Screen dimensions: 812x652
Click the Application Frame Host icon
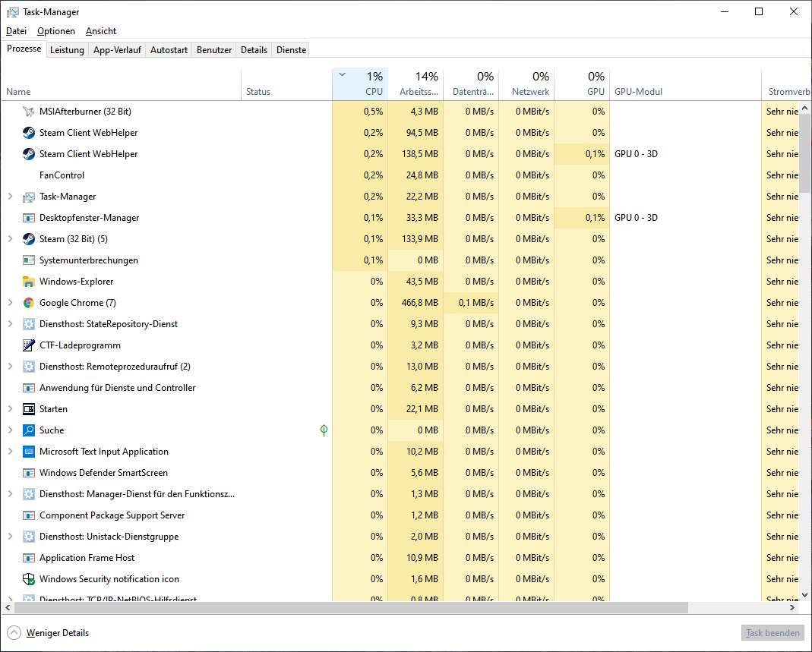28,557
